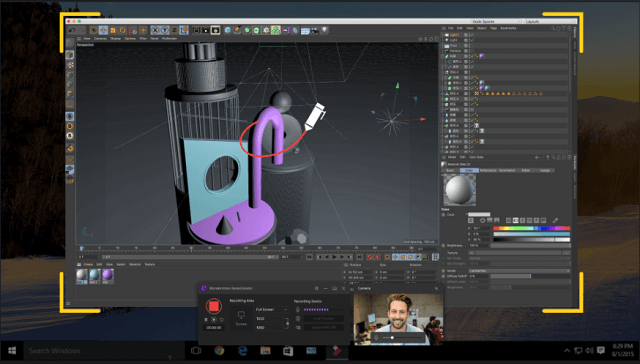The height and width of the screenshot is (364, 640).
Task: Click the Record Active Objects icon
Action: pyautogui.click(x=370, y=257)
